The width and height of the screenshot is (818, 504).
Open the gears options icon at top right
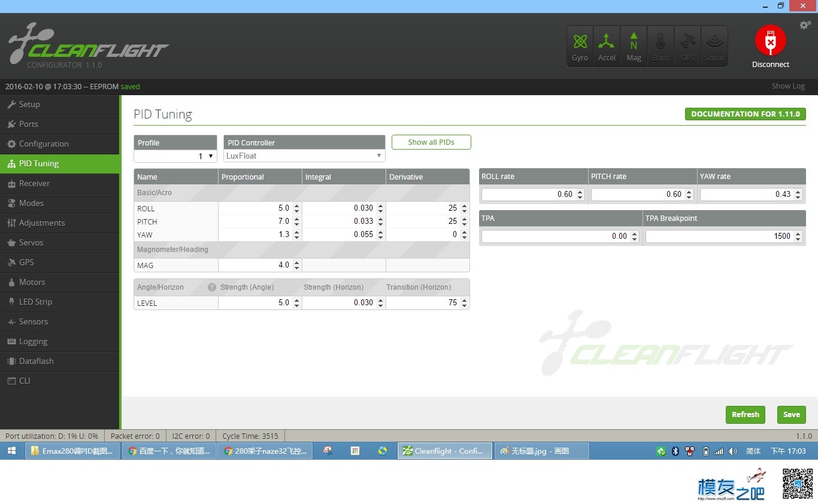tap(805, 25)
